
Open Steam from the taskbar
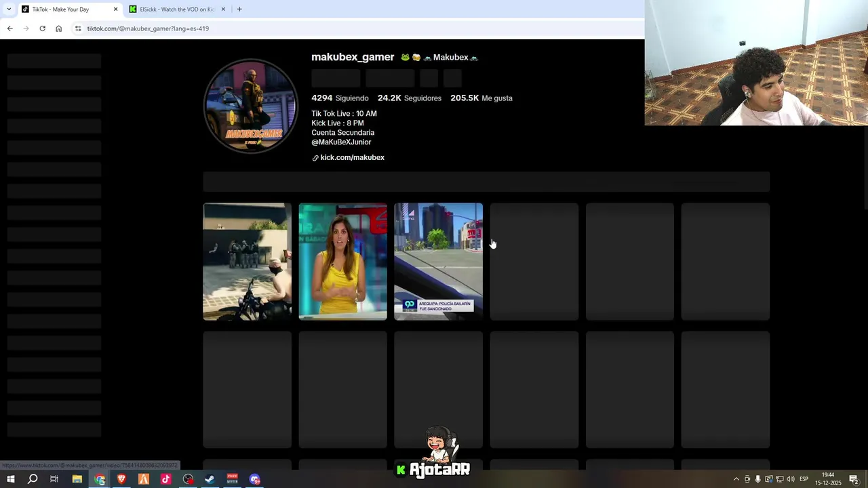tap(210, 479)
